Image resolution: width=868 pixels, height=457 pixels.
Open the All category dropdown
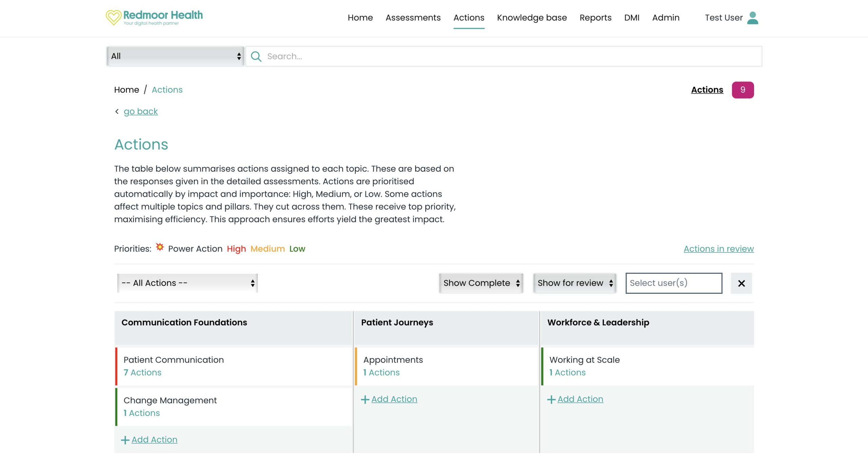point(175,56)
